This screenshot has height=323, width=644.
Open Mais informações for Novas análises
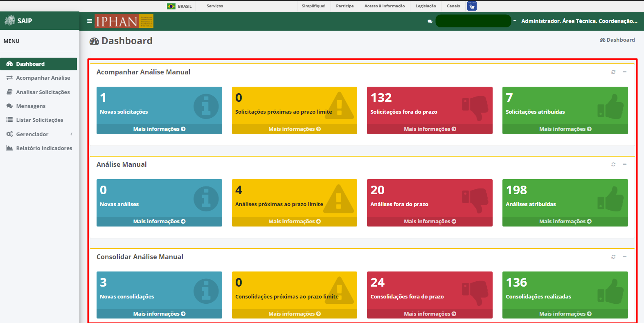[x=159, y=222]
